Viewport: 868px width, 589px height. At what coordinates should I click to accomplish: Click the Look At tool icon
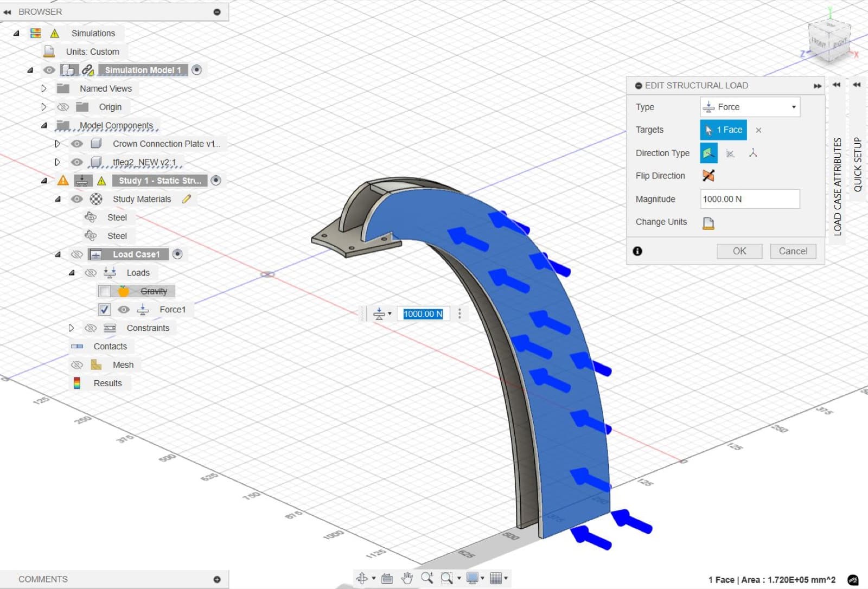coord(387,578)
